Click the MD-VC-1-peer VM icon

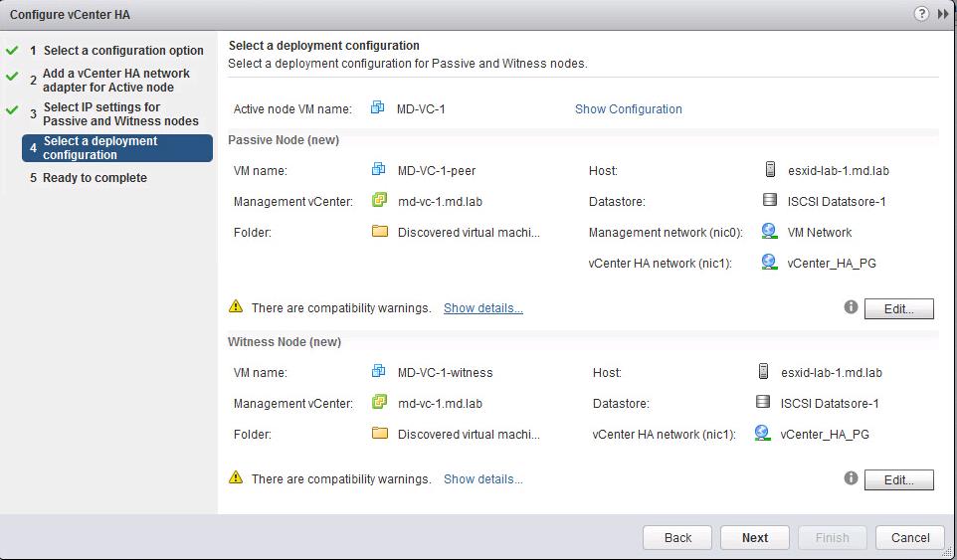point(378,169)
